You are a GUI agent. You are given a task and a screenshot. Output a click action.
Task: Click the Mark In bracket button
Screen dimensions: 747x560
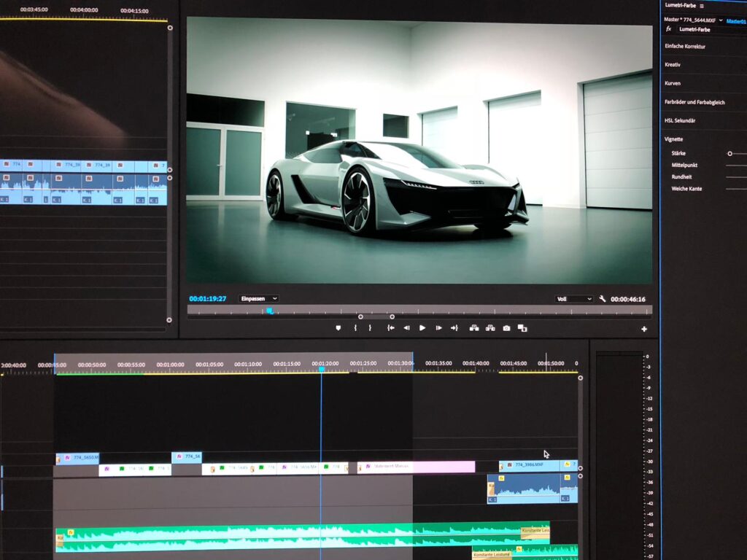pyautogui.click(x=355, y=328)
